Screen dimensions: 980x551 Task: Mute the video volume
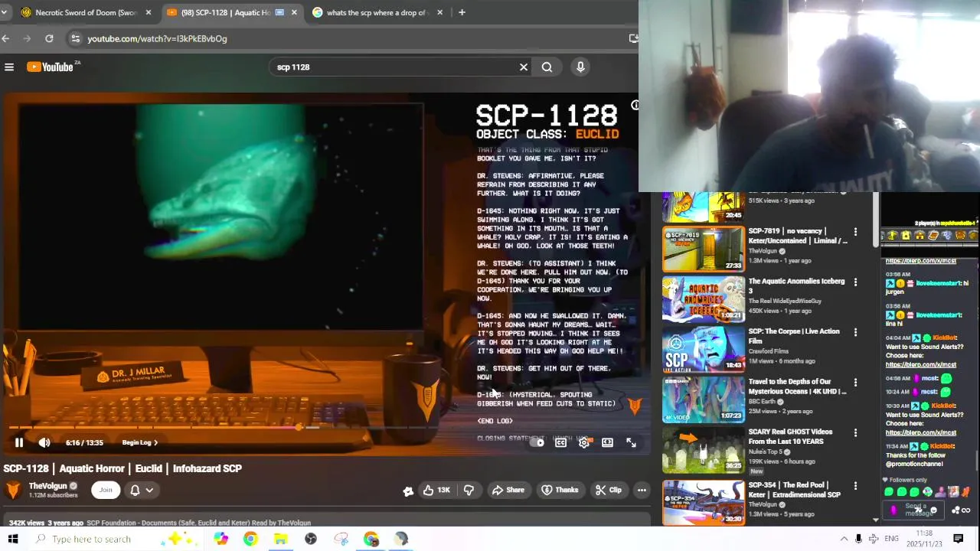click(x=44, y=442)
